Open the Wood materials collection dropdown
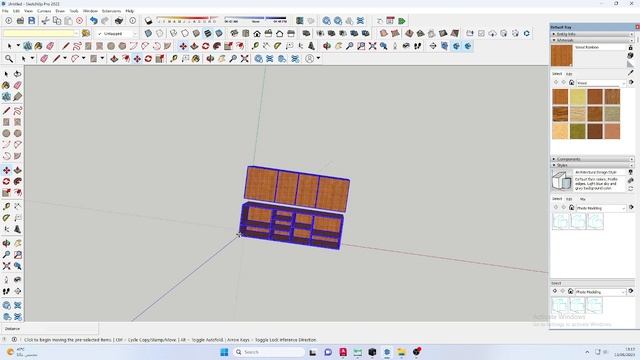 [601, 83]
